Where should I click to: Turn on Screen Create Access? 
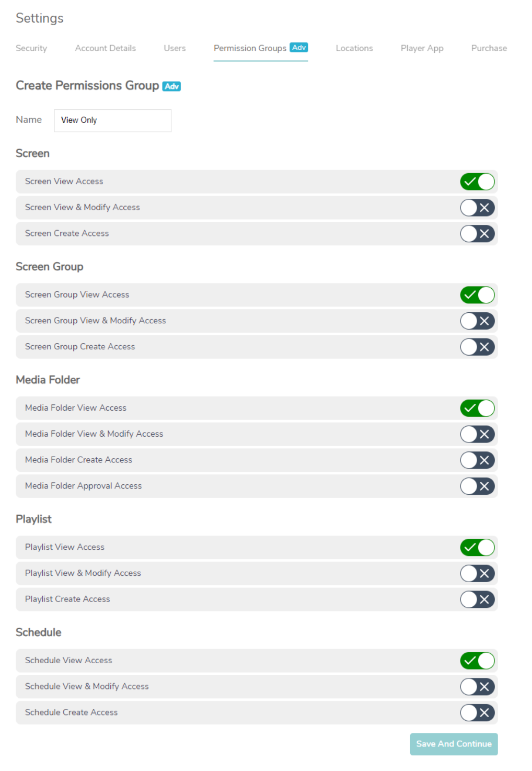click(477, 234)
